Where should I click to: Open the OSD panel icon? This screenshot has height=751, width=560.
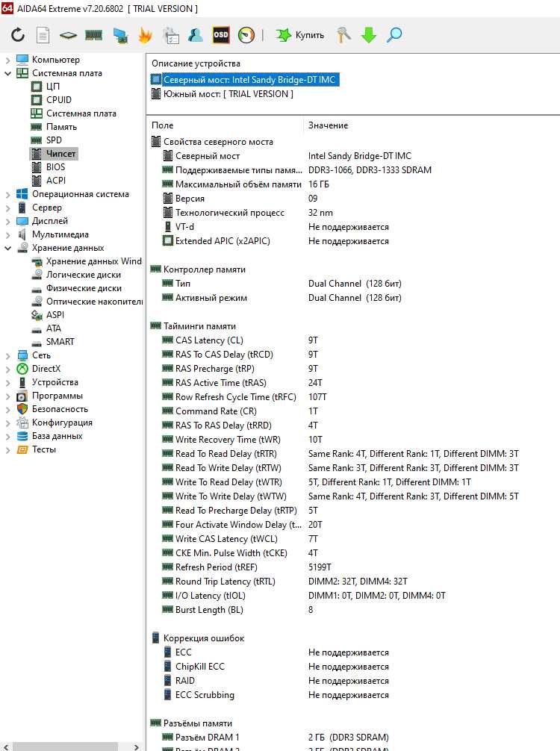click(x=221, y=35)
